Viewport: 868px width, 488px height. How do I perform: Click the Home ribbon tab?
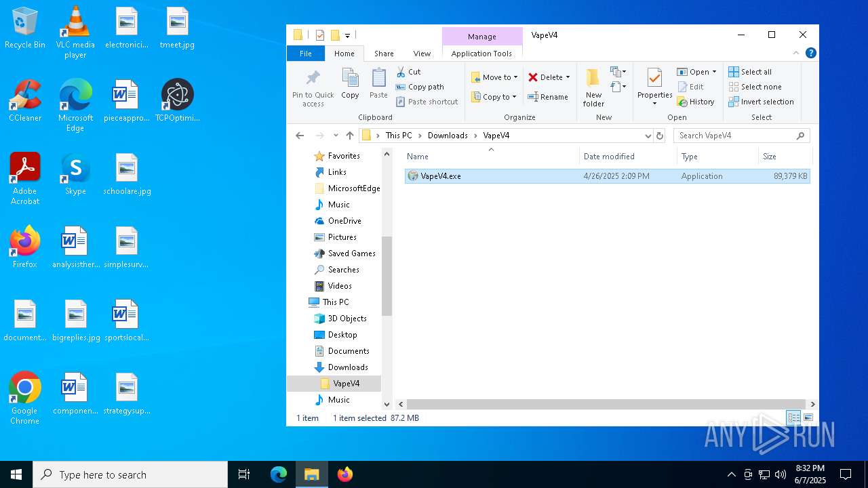344,54
